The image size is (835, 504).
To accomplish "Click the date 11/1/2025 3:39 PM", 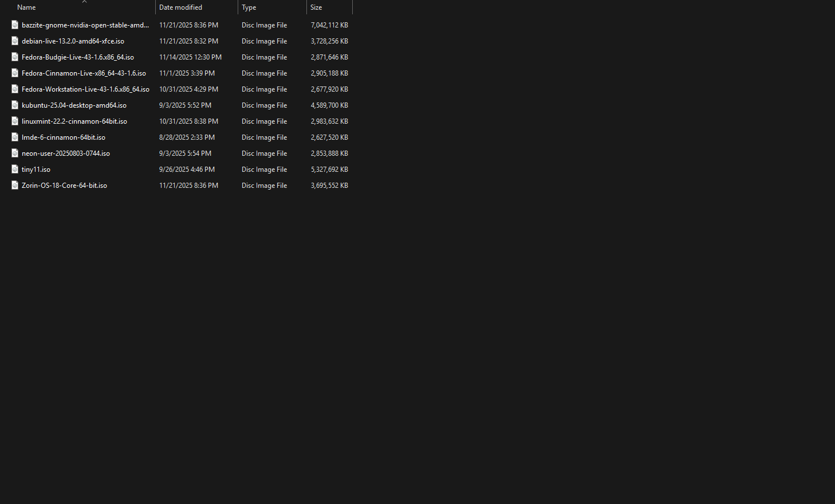I will [x=187, y=73].
